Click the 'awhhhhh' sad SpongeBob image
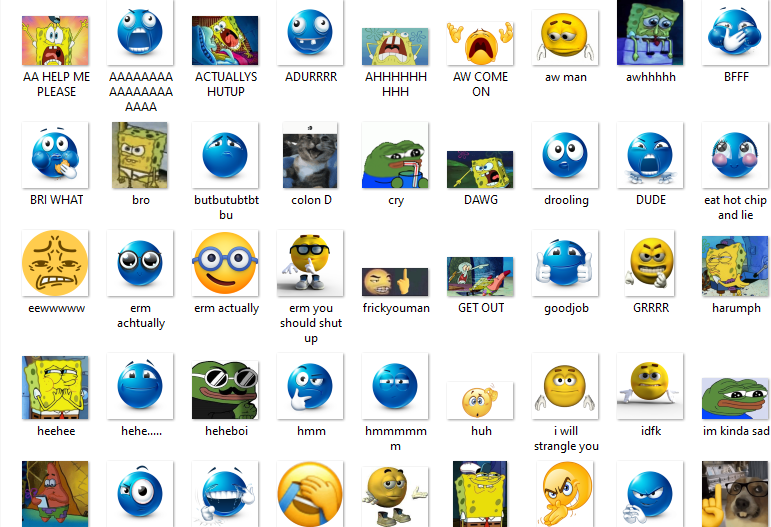The height and width of the screenshot is (527, 771). tap(650, 32)
